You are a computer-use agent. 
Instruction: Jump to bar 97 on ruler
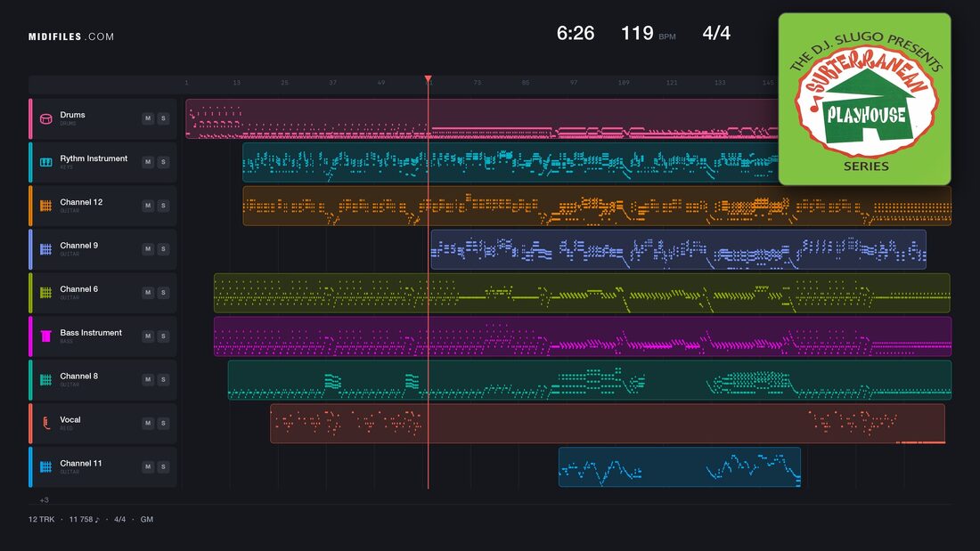573,83
